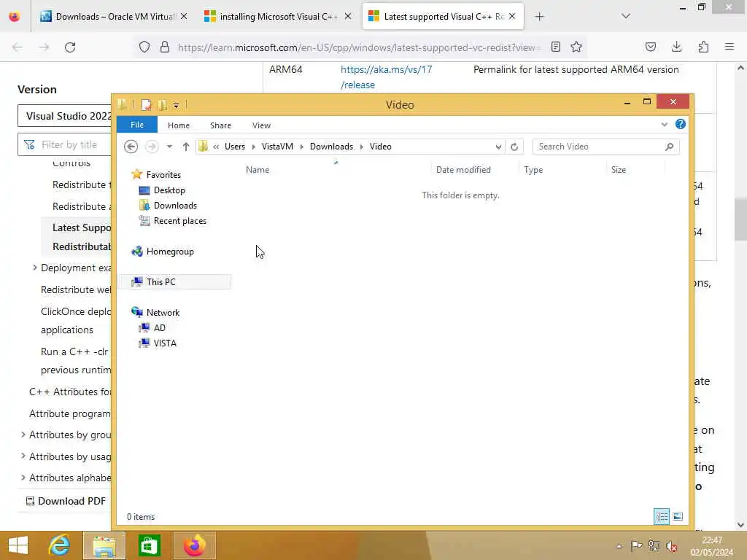Select Desktop in navigation pane
Screen dimensions: 747x560
point(169,190)
